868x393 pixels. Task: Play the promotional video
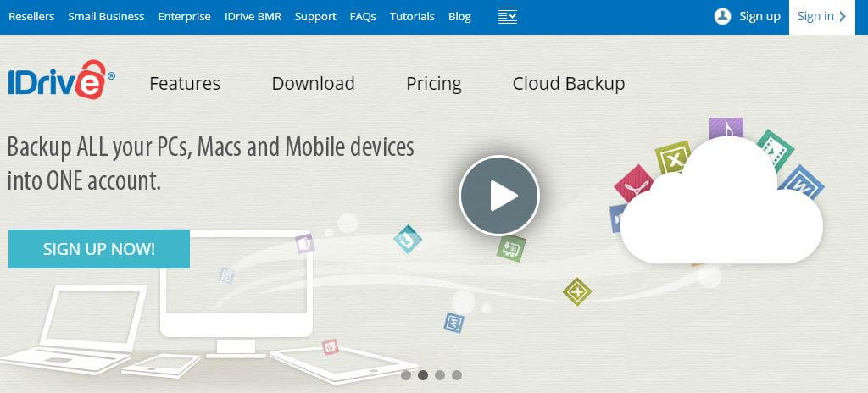click(499, 196)
